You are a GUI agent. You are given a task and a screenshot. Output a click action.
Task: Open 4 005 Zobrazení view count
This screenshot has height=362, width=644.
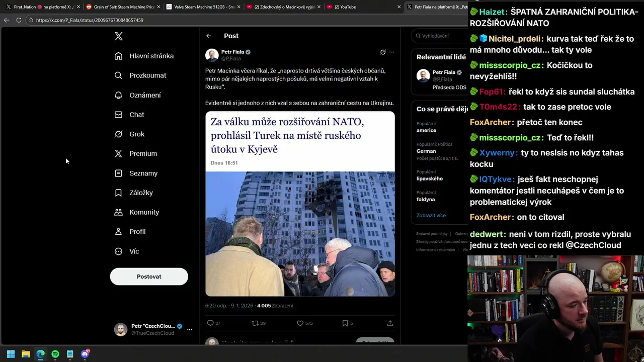pos(275,306)
